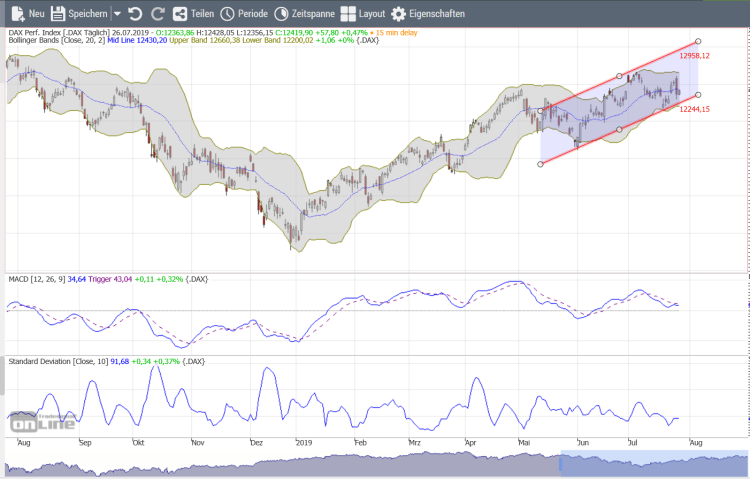
Task: Click the Trigger 43,04 value
Action: (110, 279)
